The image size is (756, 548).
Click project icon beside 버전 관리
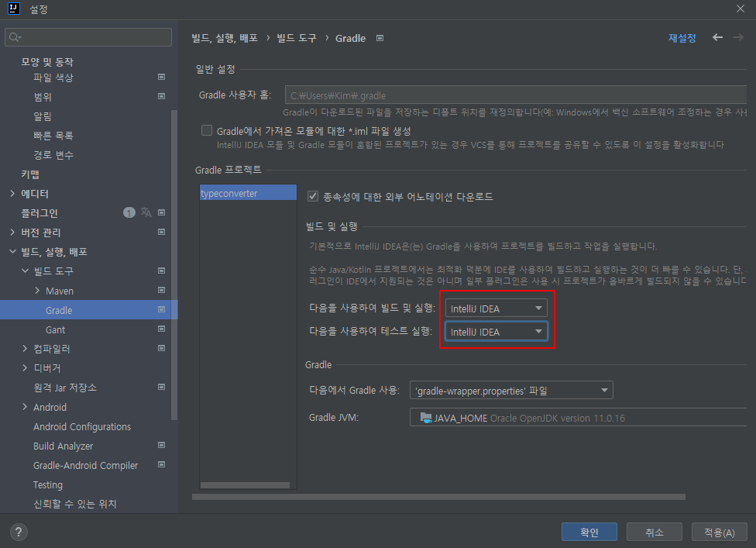pyautogui.click(x=162, y=232)
